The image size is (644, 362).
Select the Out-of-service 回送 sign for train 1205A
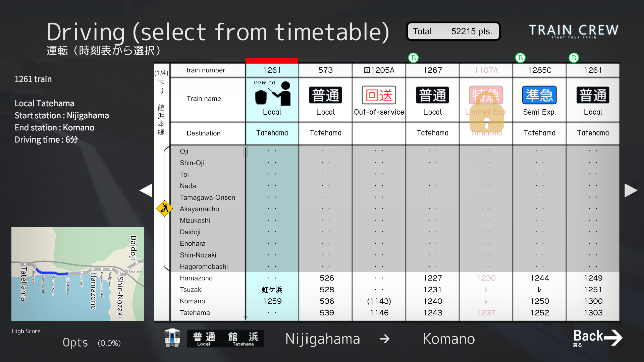(x=379, y=95)
